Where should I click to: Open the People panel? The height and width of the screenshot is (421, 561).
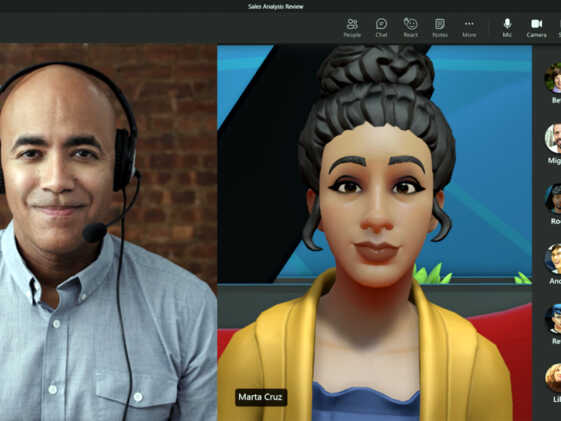[352, 28]
